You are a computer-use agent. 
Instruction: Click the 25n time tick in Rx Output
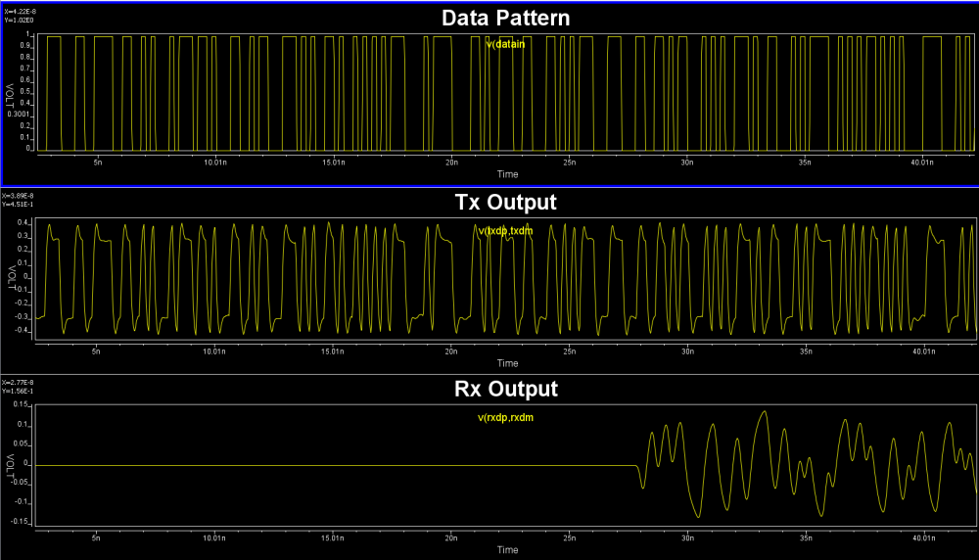coord(569,537)
